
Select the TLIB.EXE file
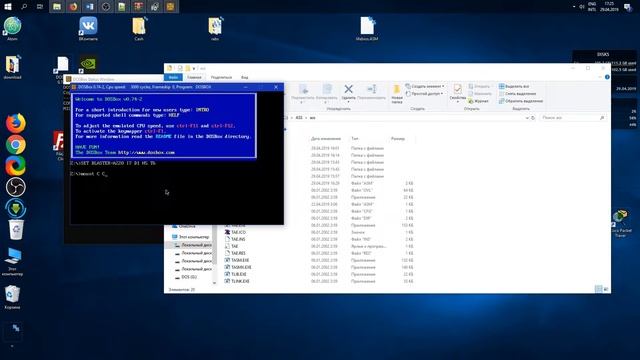(236, 274)
